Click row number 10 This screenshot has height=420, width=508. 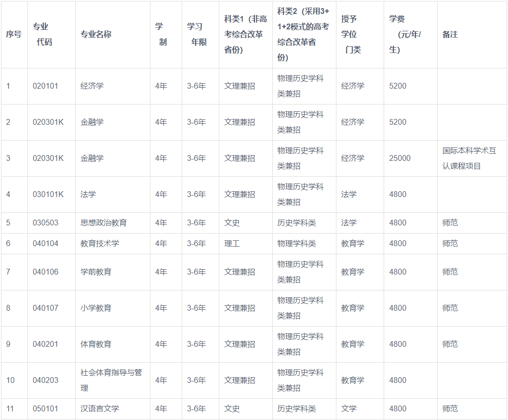click(x=11, y=380)
